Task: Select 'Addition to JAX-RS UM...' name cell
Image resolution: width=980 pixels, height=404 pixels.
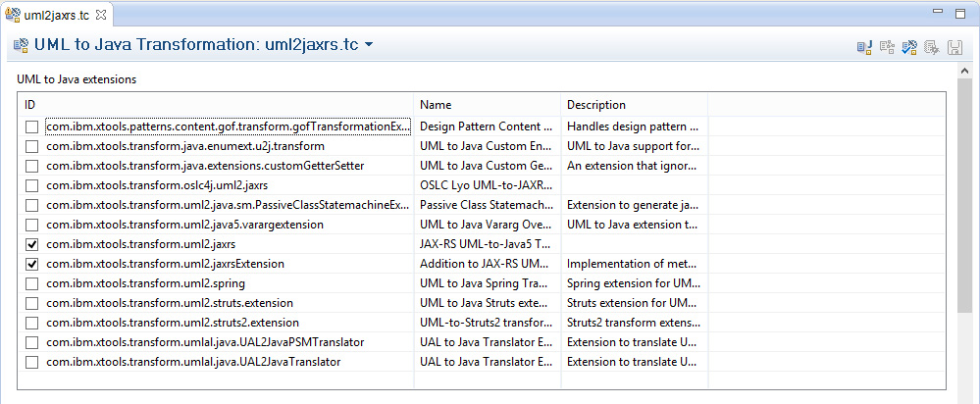Action: click(486, 264)
